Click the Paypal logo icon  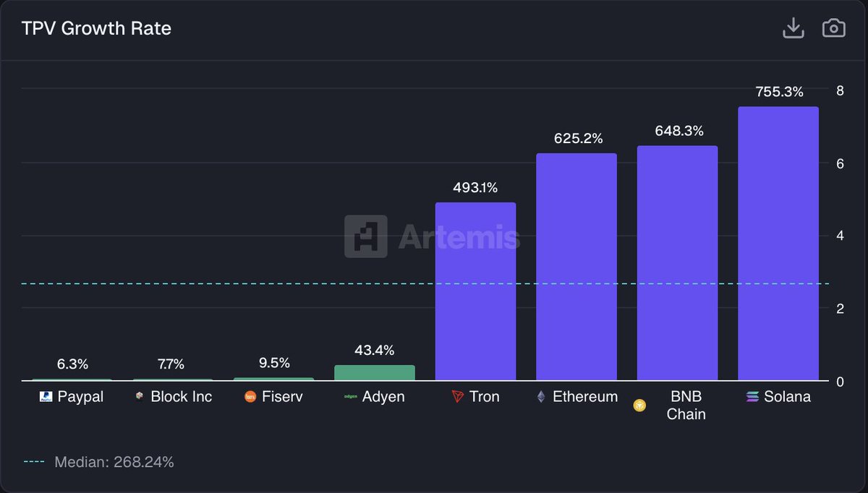46,397
